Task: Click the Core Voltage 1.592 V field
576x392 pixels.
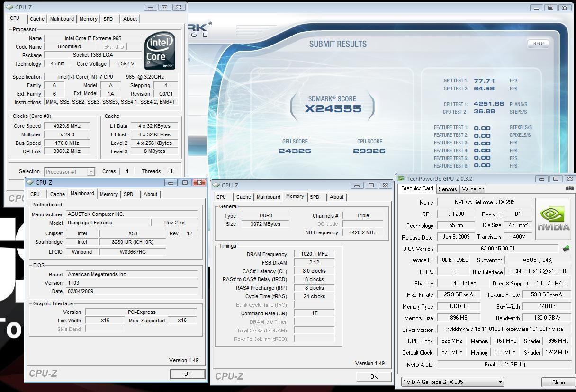Action: (125, 63)
